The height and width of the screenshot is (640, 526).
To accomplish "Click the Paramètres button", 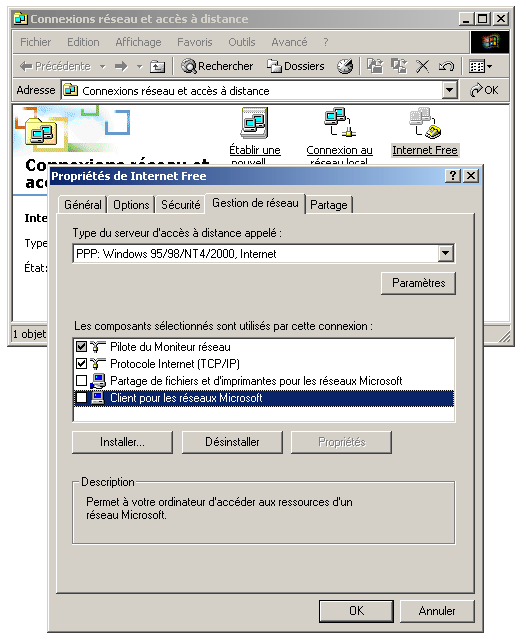I will click(418, 283).
